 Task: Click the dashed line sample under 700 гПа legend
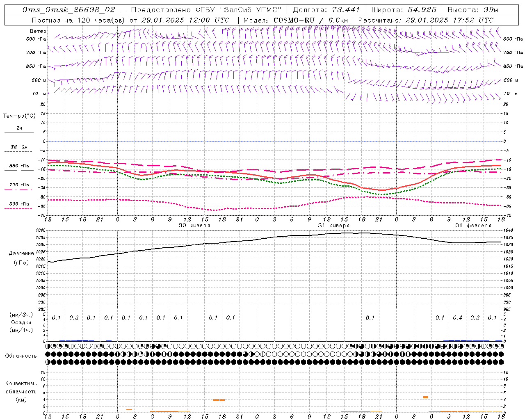(x=18, y=189)
